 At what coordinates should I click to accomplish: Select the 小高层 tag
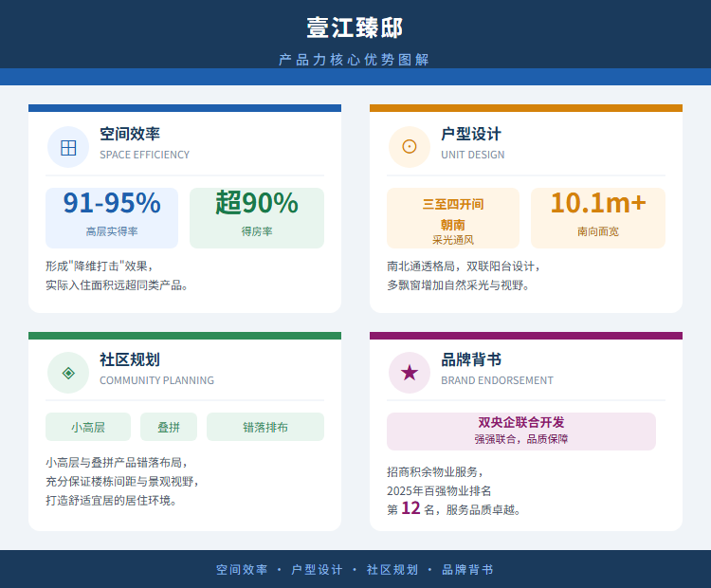coord(88,427)
